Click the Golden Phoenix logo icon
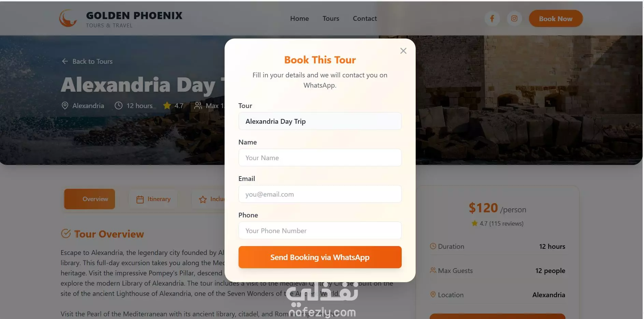This screenshot has height=319, width=644. (x=68, y=18)
